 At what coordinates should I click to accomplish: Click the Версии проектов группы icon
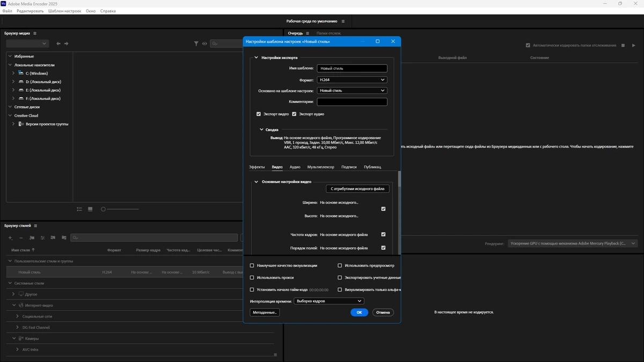click(x=21, y=124)
